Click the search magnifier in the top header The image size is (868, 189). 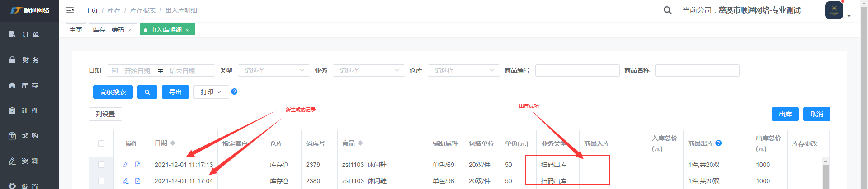[667, 10]
